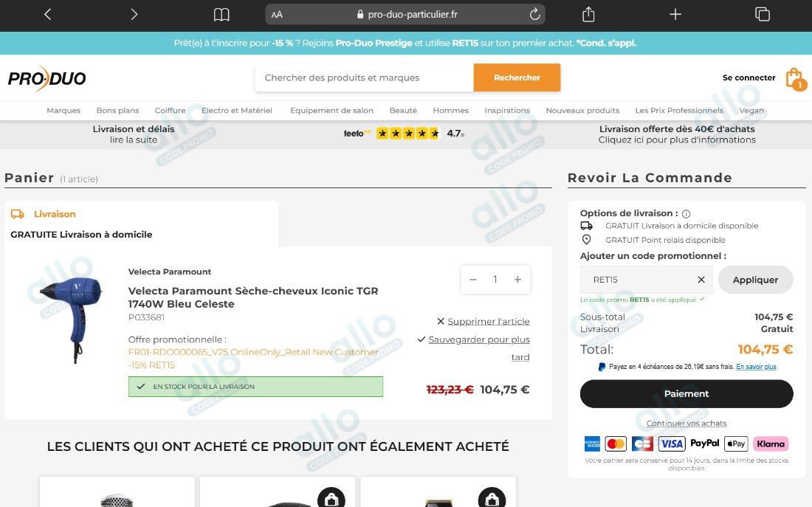The height and width of the screenshot is (507, 812).
Task: Open the Hommes menu
Action: [451, 110]
